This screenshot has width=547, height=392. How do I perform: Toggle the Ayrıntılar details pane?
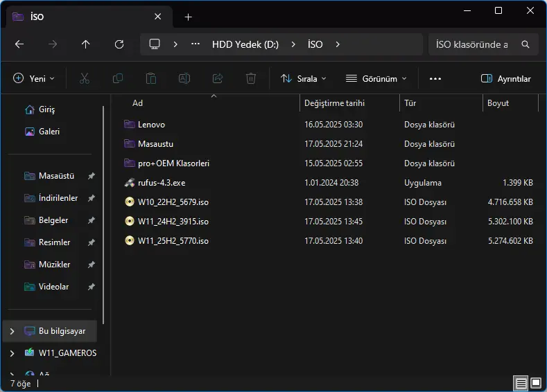click(x=506, y=79)
